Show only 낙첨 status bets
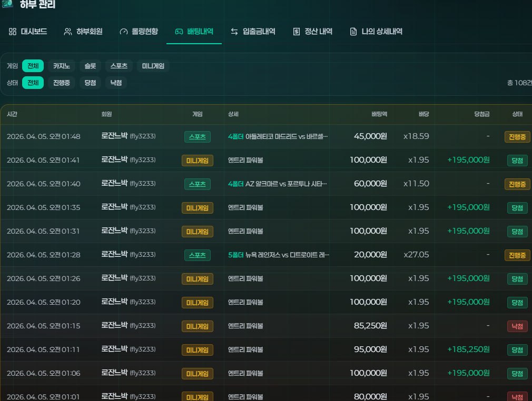This screenshot has width=532, height=401. pyautogui.click(x=116, y=83)
